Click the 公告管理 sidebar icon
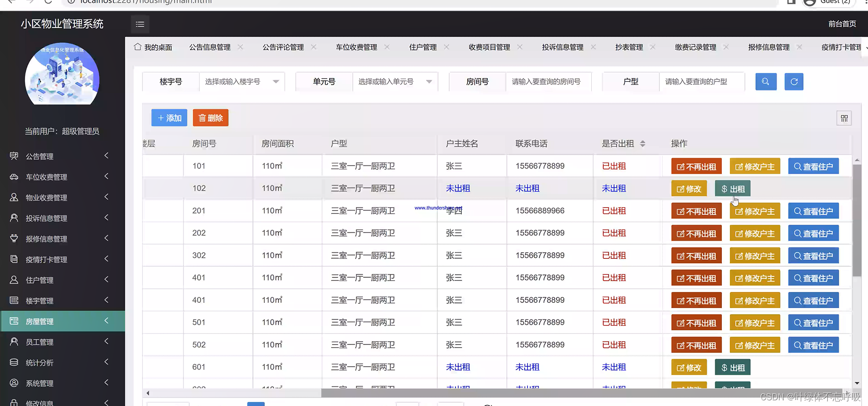The image size is (868, 406). [14, 156]
